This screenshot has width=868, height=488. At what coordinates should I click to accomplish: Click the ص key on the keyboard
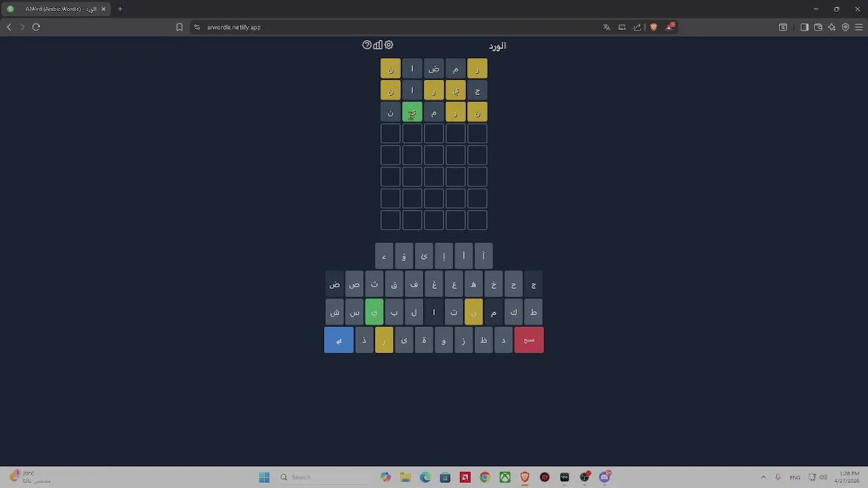pos(354,285)
